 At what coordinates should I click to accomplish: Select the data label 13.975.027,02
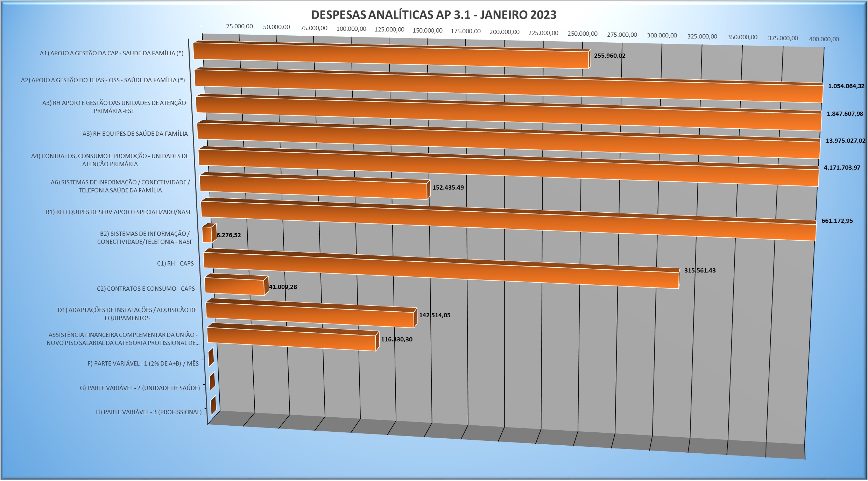tap(845, 141)
